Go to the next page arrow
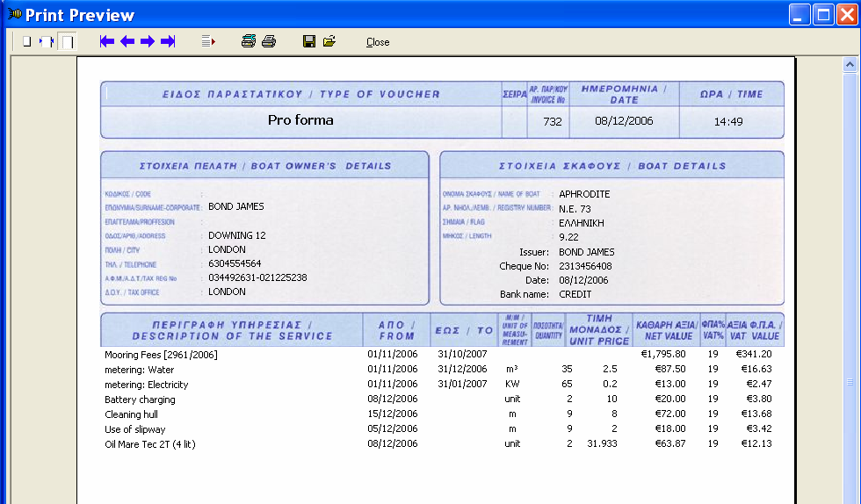The width and height of the screenshot is (861, 504). click(x=148, y=41)
